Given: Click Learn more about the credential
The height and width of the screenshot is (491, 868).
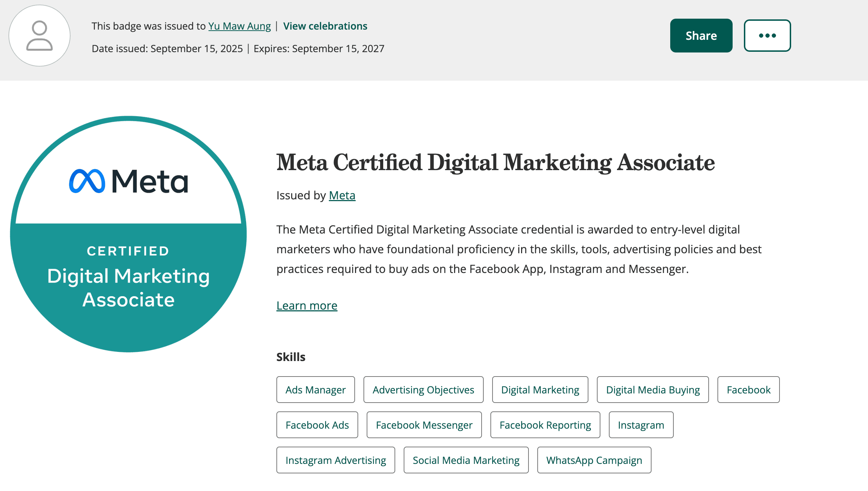Looking at the screenshot, I should (307, 305).
